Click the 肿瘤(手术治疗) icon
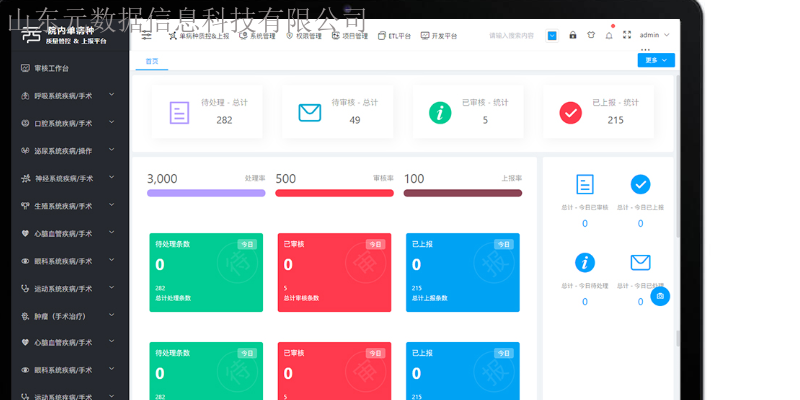 (x=25, y=316)
